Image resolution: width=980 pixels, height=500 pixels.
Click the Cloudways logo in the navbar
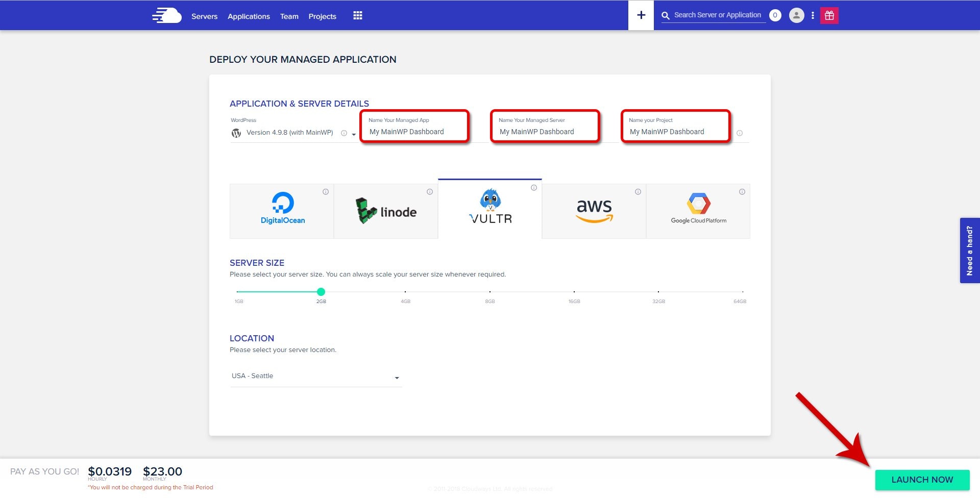point(166,15)
